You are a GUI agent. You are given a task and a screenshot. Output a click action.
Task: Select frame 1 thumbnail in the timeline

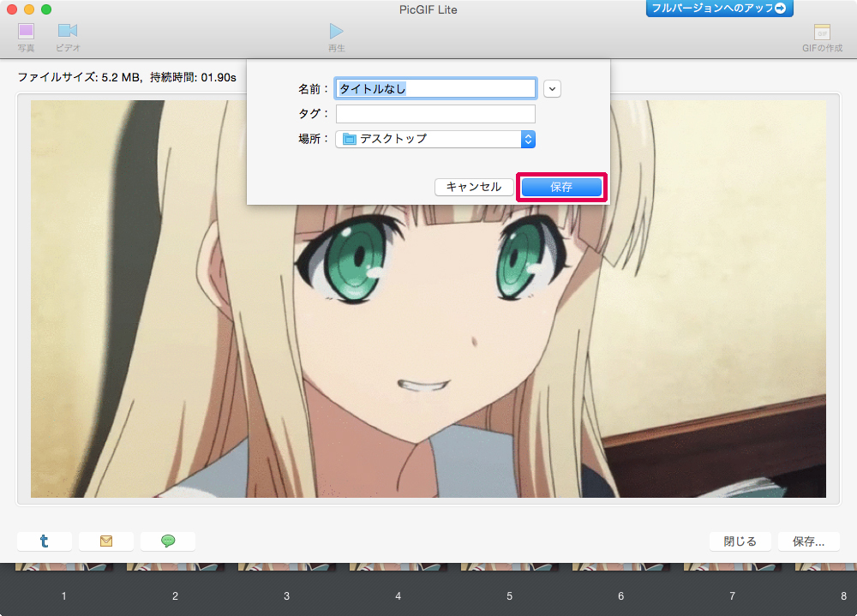click(x=64, y=567)
